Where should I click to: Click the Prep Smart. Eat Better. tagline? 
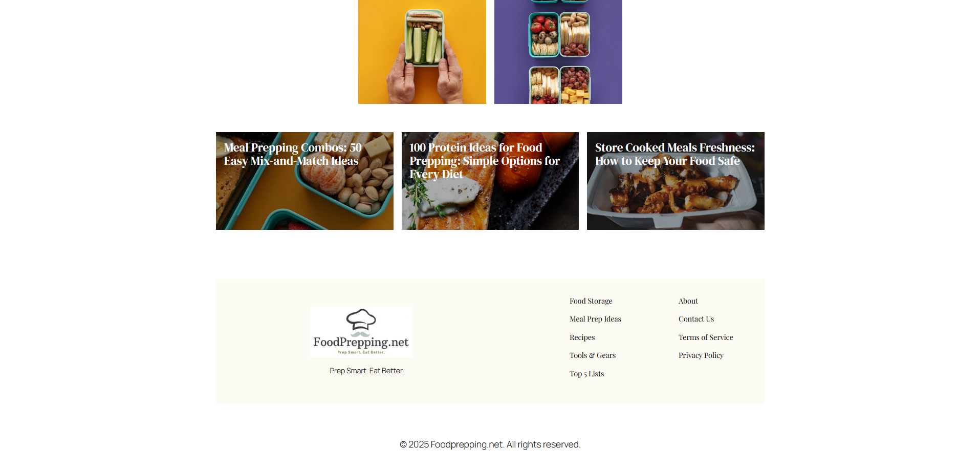click(366, 371)
